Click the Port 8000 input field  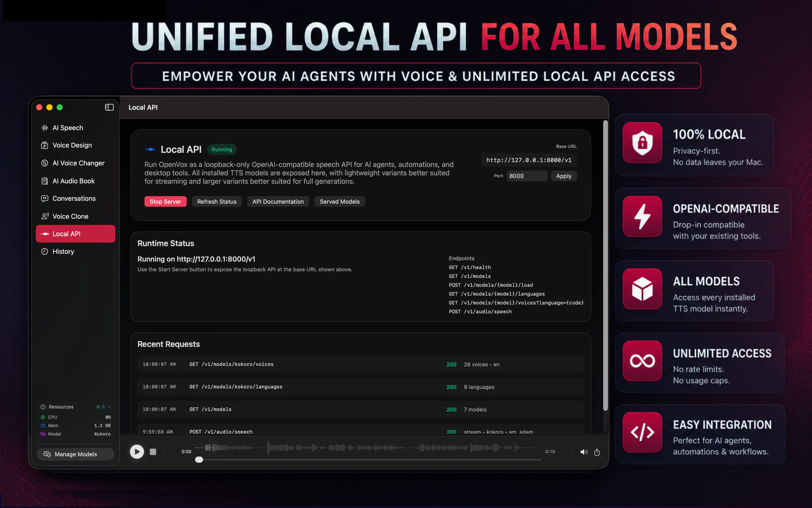(x=527, y=176)
